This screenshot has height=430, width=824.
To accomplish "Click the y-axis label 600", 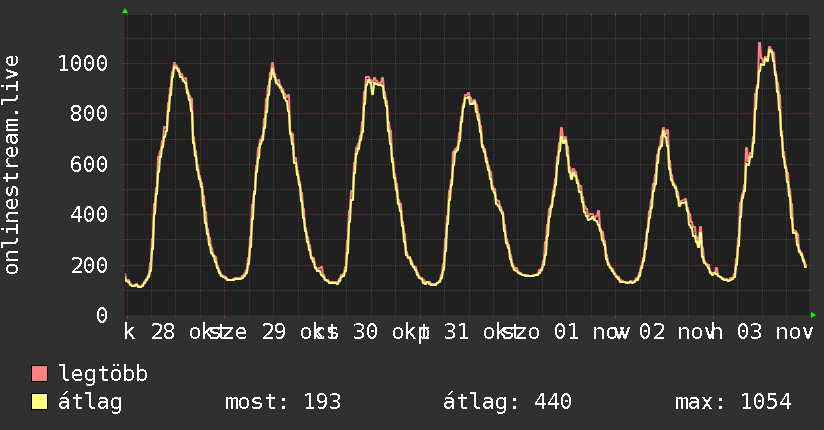I will 89,164.
